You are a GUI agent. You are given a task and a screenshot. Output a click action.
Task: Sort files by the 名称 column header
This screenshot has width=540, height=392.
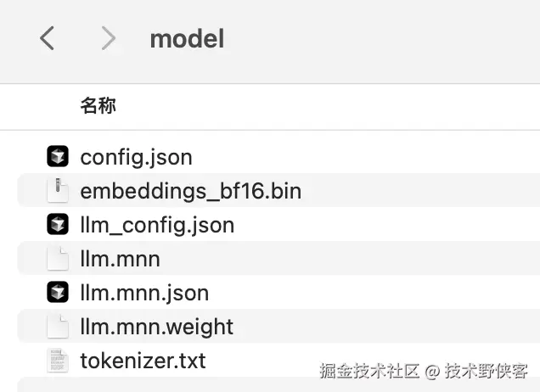click(x=98, y=106)
